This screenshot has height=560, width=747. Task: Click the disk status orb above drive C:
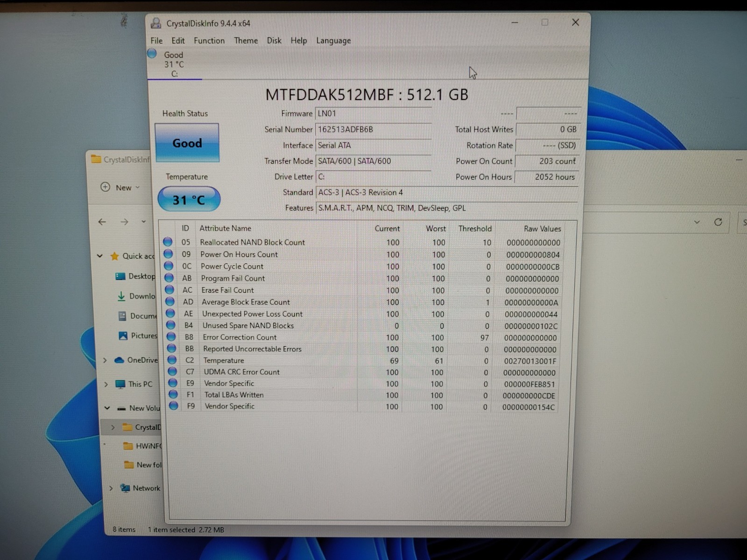152,54
